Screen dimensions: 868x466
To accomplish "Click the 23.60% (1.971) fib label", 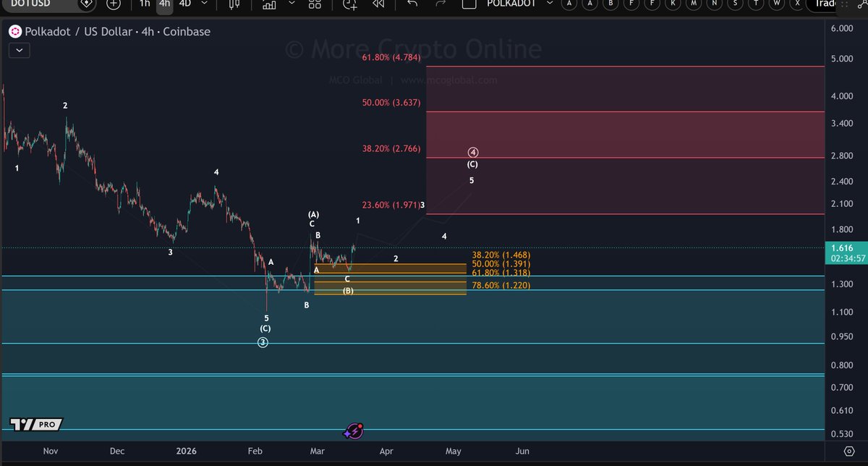I will [390, 206].
